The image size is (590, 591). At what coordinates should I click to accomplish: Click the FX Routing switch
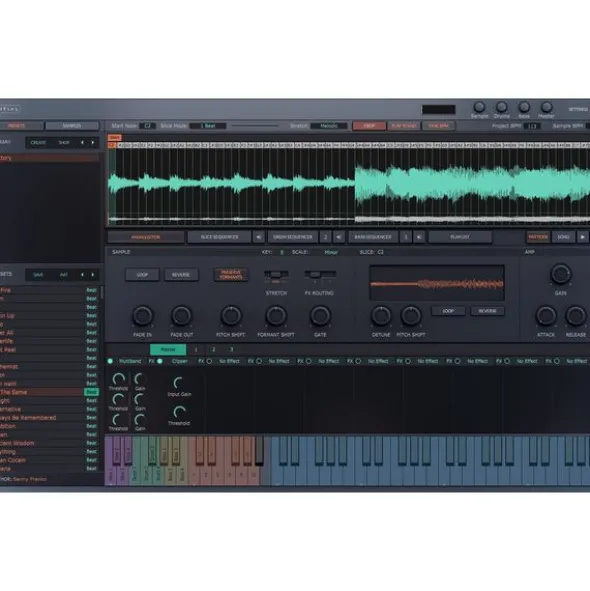click(x=320, y=274)
